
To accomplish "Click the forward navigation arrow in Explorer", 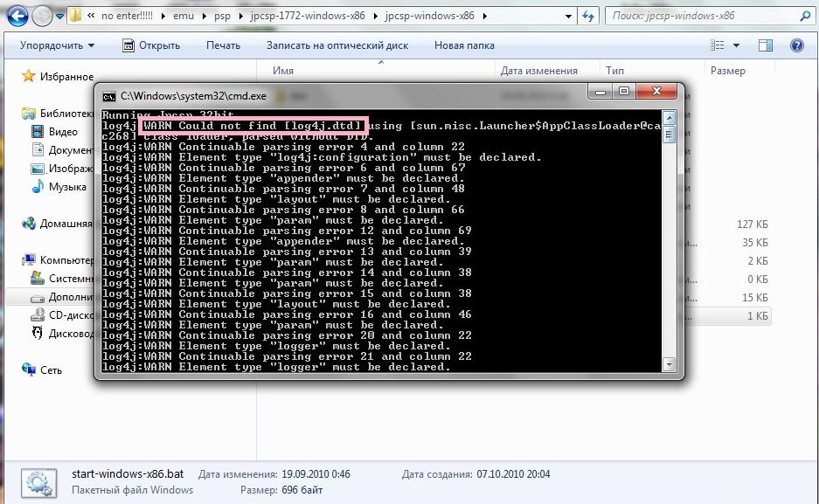I will click(x=42, y=17).
